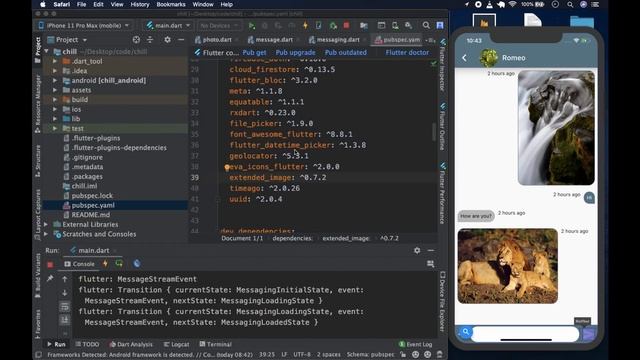Jump down the stack trace arrow in console

[x=64, y=293]
